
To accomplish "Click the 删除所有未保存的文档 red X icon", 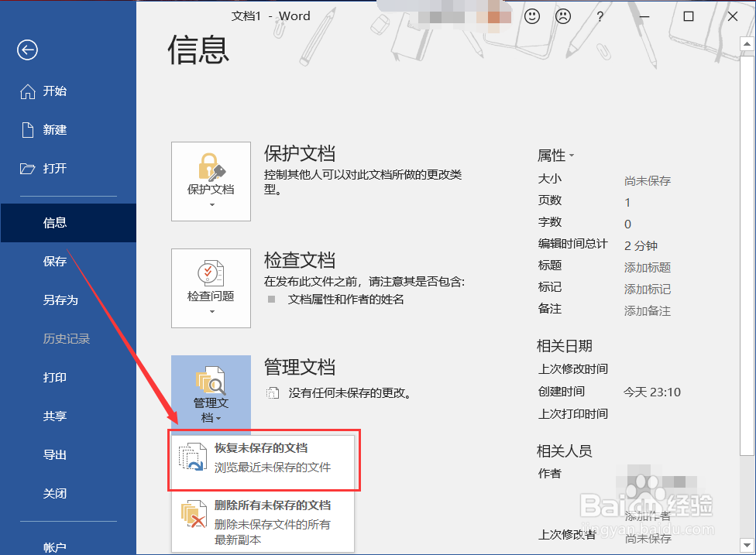I will point(192,515).
